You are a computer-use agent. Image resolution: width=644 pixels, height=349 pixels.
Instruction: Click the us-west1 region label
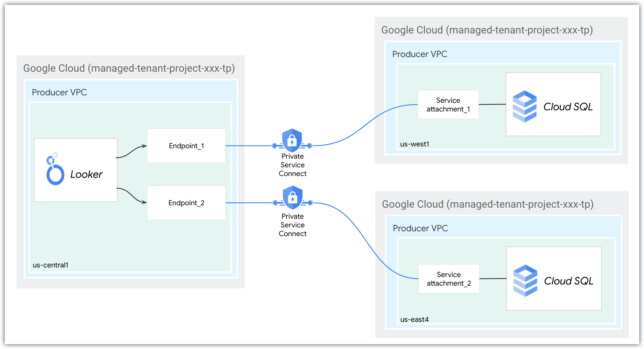click(414, 144)
